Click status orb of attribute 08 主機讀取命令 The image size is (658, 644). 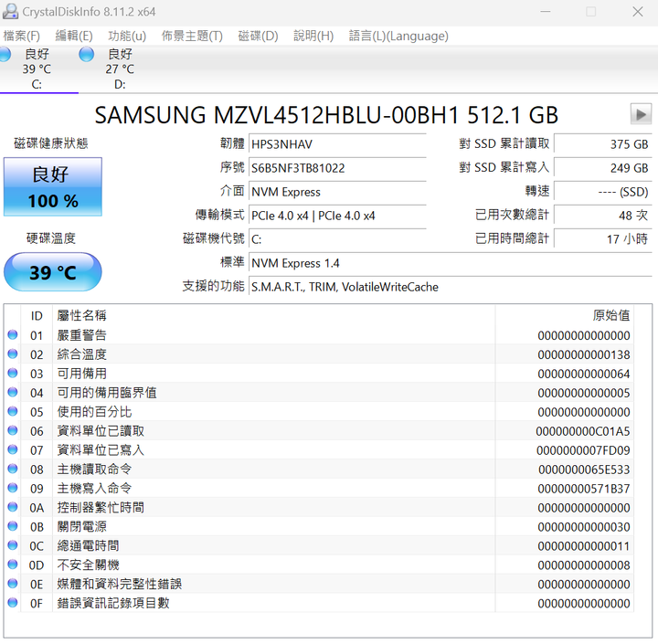coord(13,469)
